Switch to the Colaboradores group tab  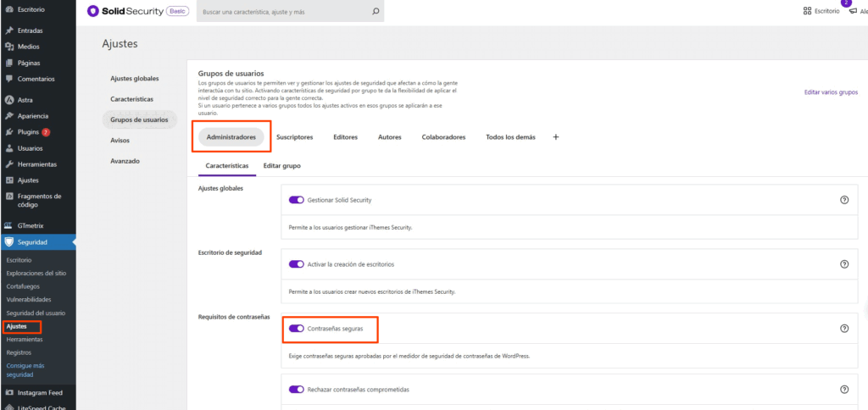point(443,137)
